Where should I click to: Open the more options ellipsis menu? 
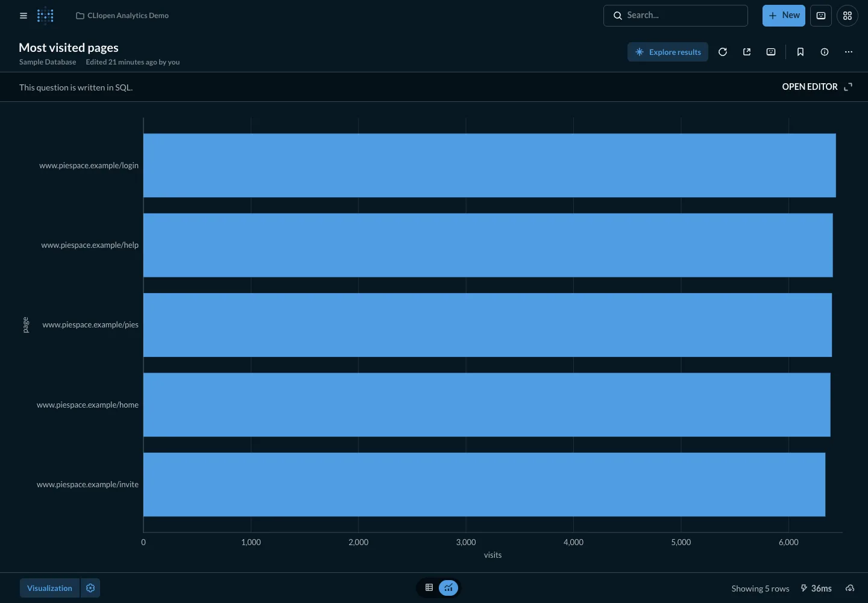click(849, 52)
